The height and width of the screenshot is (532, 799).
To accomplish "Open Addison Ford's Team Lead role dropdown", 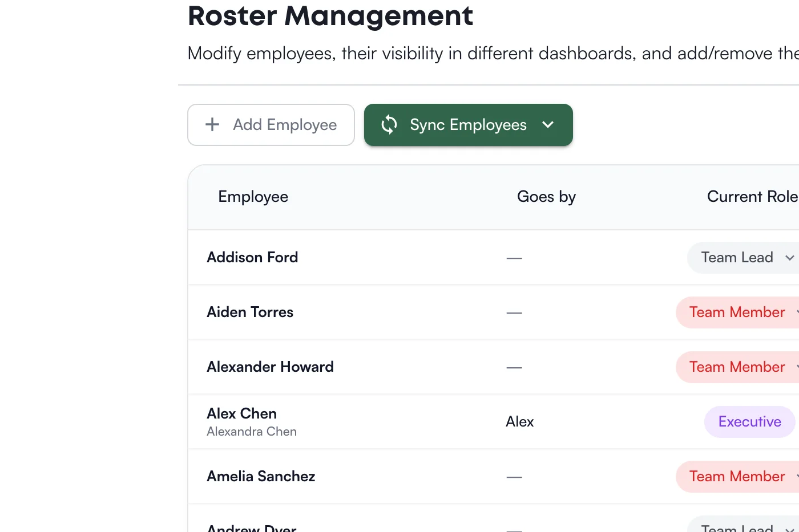I will pos(743,258).
